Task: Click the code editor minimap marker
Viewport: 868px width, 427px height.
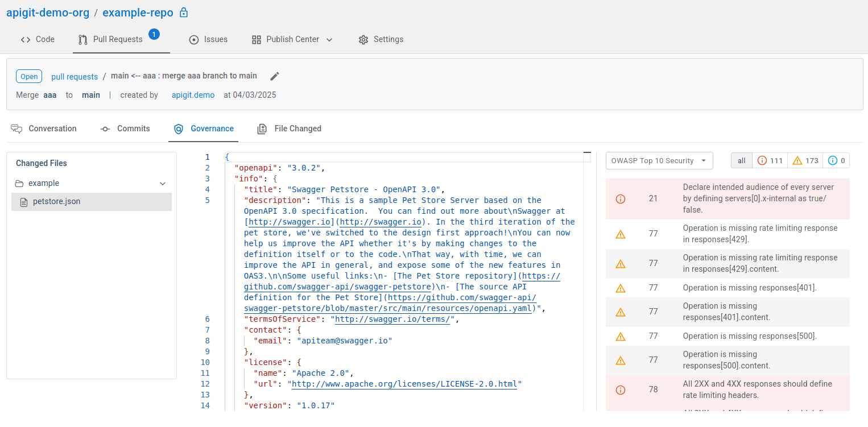Action: point(587,153)
